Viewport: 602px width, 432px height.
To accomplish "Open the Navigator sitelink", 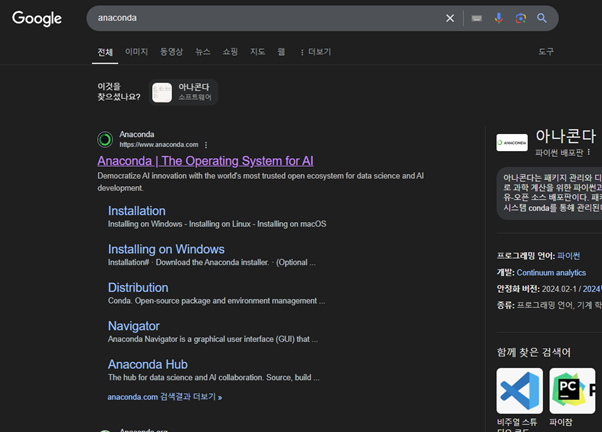I will 134,326.
